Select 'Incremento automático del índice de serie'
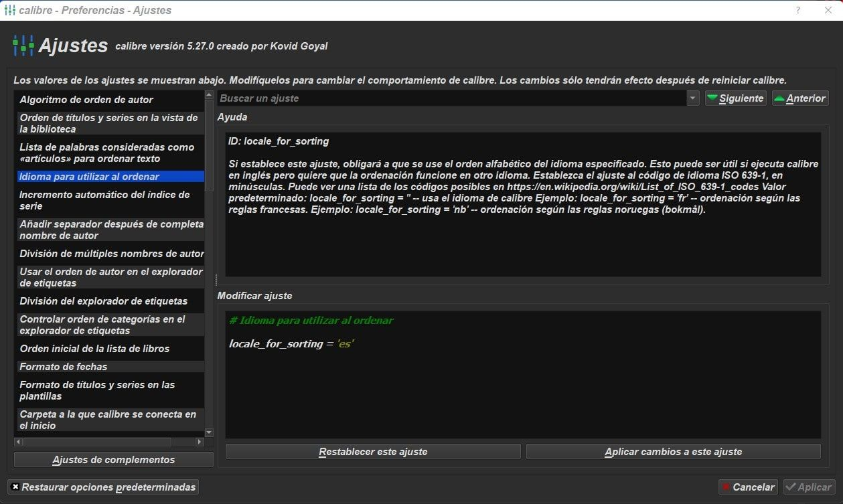843x504 pixels. point(110,200)
